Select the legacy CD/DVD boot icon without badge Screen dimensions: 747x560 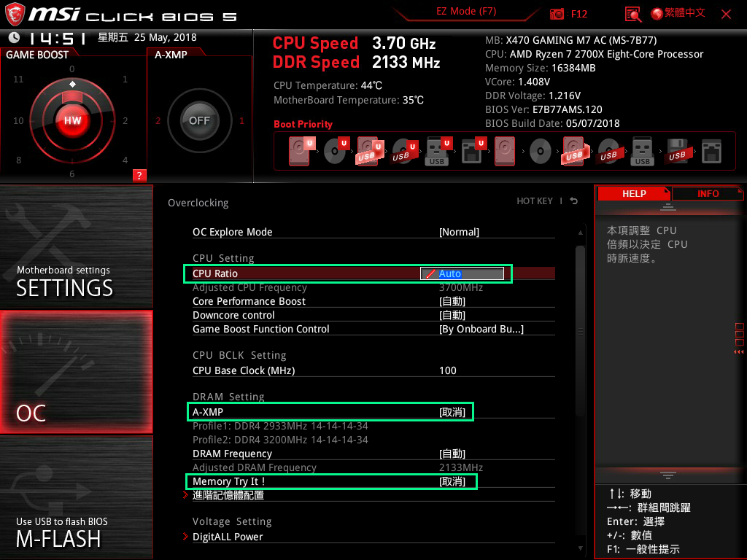[541, 152]
